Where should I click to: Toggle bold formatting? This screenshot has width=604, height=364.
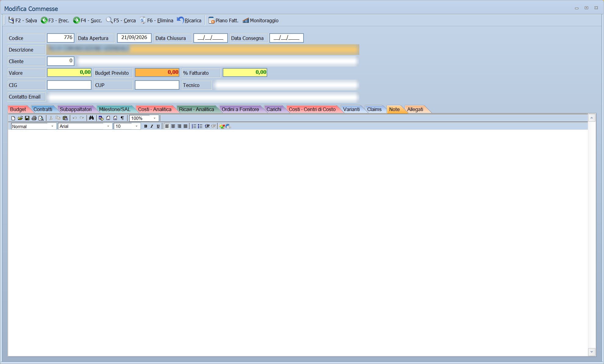[146, 126]
